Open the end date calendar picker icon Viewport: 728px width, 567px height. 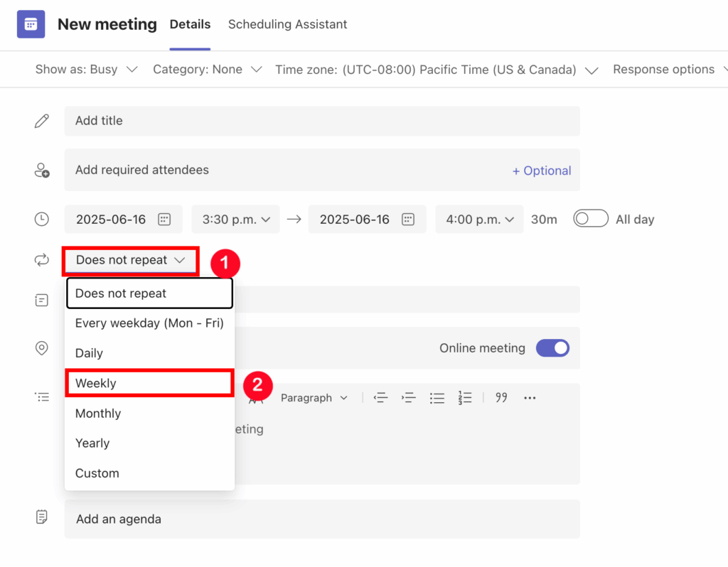[407, 220]
